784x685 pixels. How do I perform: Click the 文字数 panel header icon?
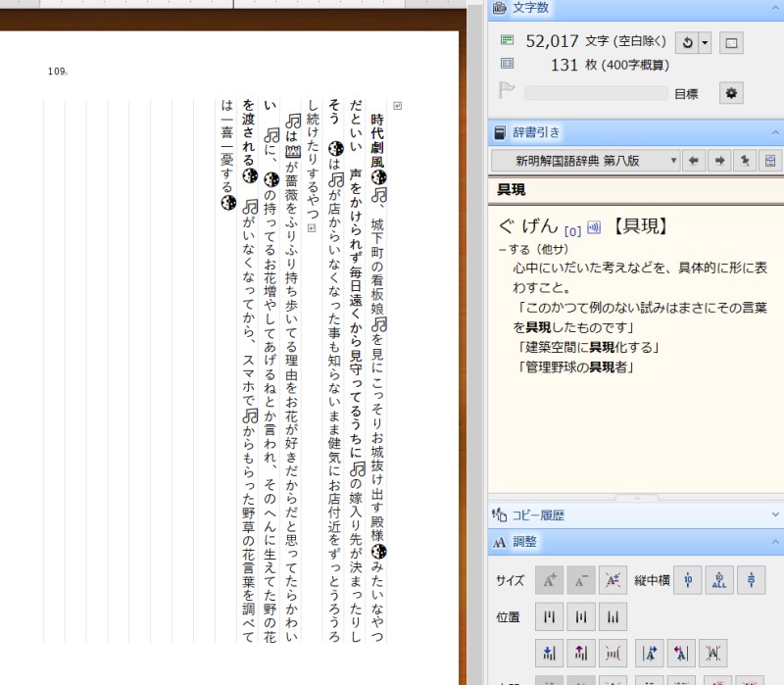point(500,8)
